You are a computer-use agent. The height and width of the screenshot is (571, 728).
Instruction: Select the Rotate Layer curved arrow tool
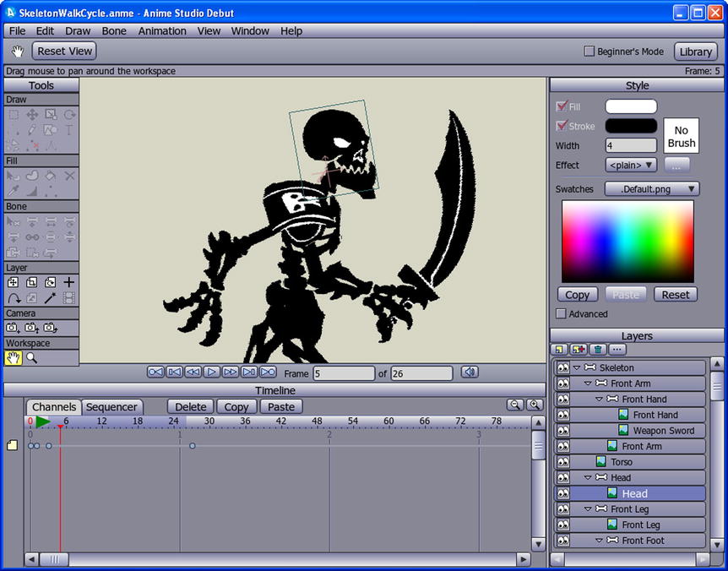click(x=13, y=298)
